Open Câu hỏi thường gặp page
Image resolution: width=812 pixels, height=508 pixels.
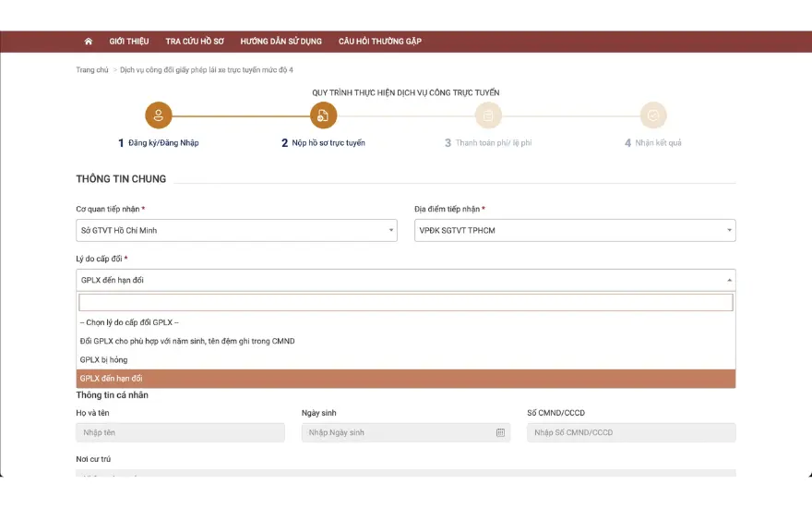379,42
